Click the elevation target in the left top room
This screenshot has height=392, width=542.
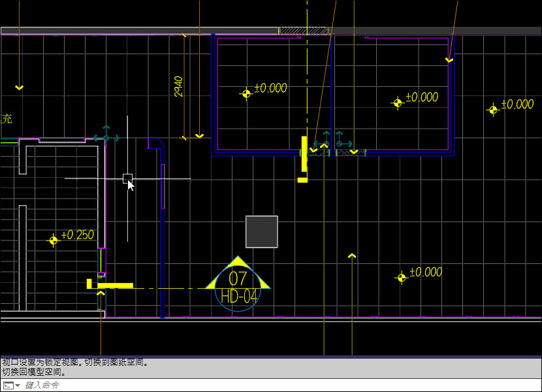point(246,94)
